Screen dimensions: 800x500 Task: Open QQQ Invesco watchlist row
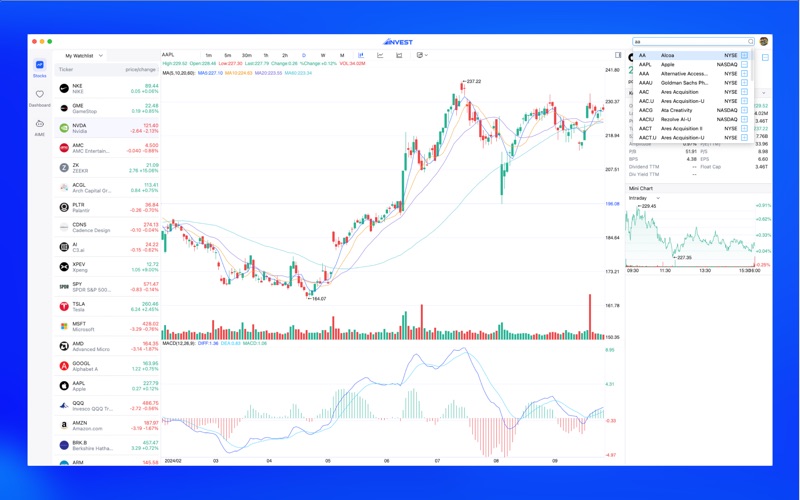107,406
